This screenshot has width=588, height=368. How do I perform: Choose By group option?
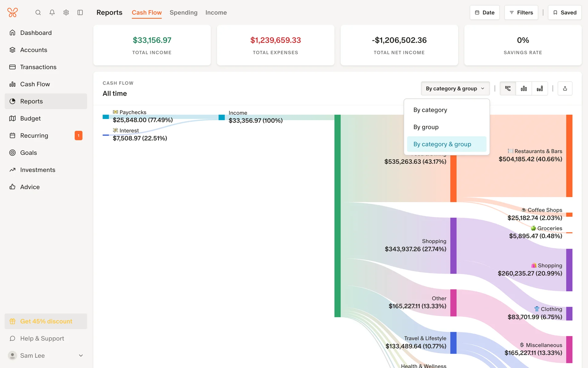tap(426, 127)
